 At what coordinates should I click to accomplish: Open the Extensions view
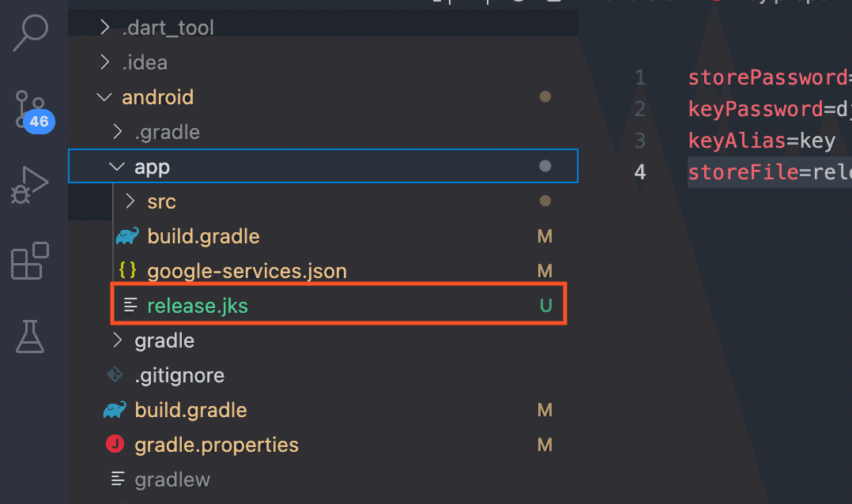31,261
